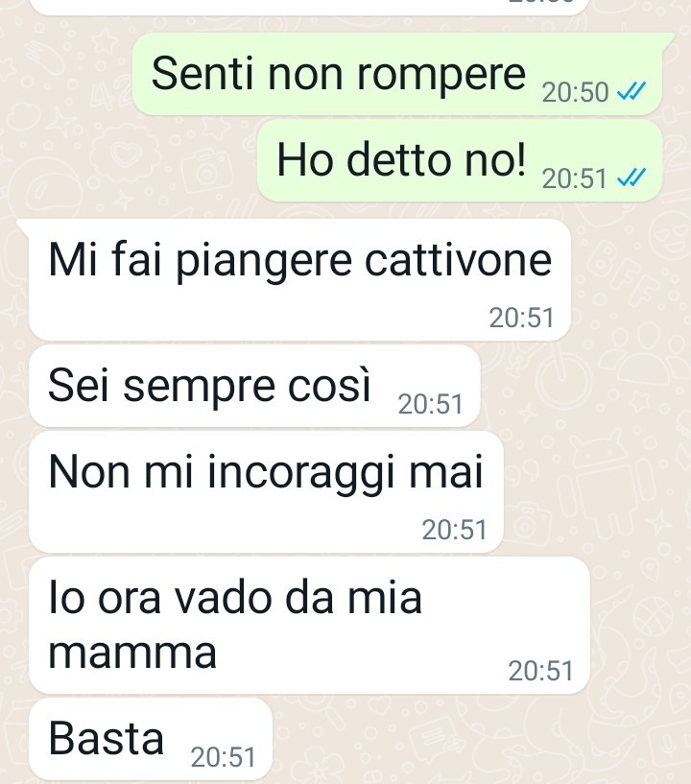Tap the word 'mamma' in the message
691x784 pixels.
(x=132, y=653)
